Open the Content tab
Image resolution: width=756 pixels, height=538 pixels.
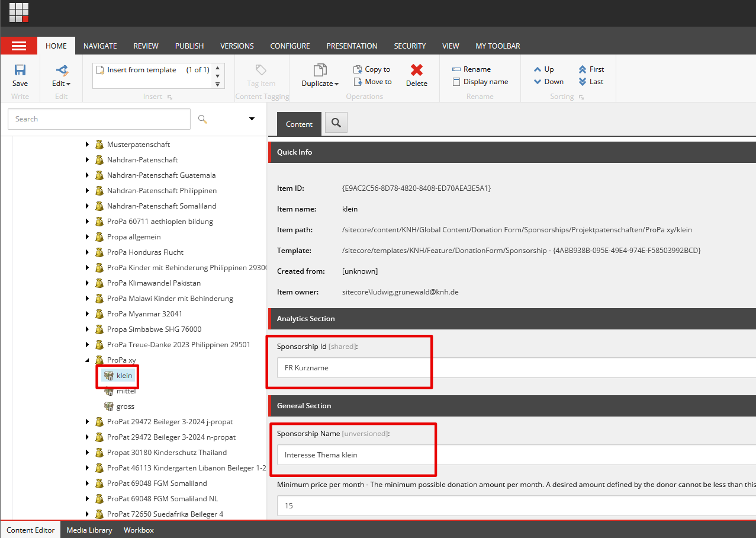(x=299, y=124)
